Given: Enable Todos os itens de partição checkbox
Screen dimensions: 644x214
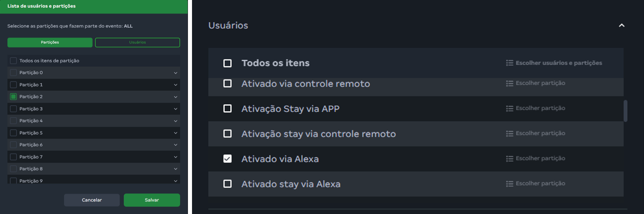Looking at the screenshot, I should pyautogui.click(x=13, y=60).
